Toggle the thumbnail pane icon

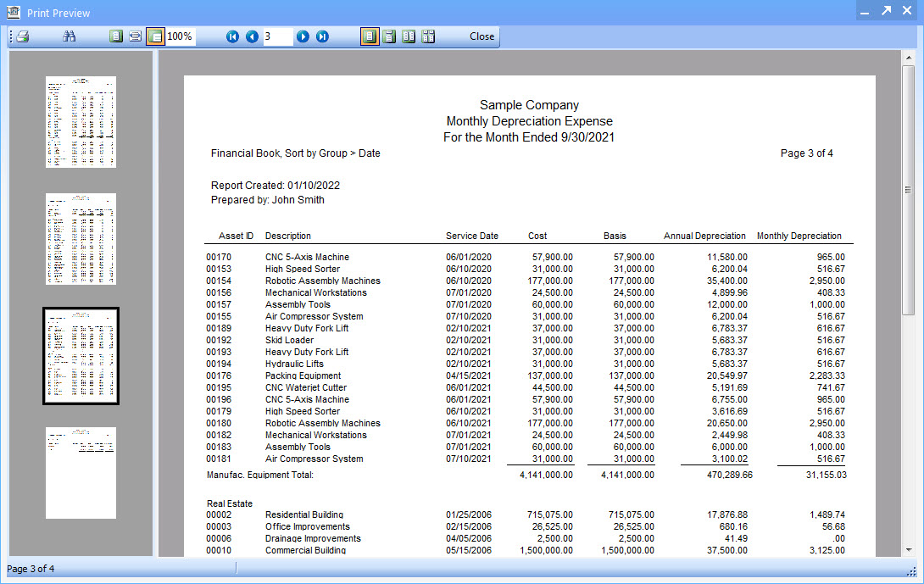(155, 36)
